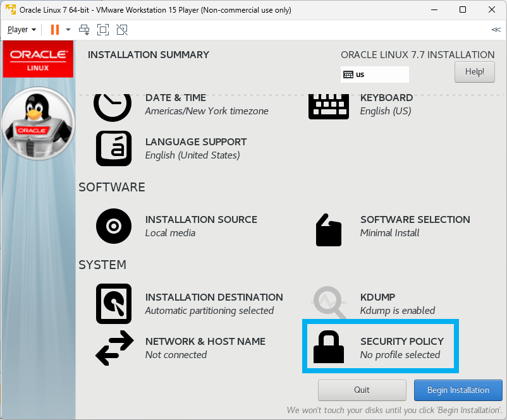
Task: Open NETWORK & HOST NAME label
Action: pos(205,341)
